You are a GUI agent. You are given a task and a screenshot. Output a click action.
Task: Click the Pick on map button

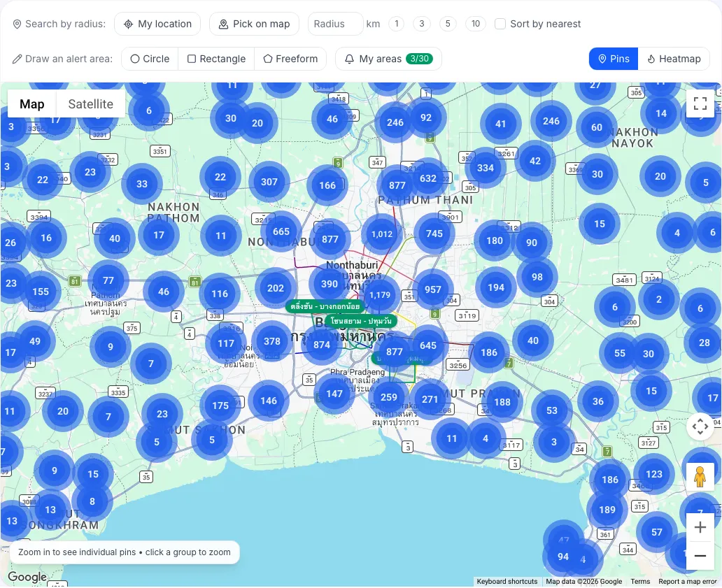[x=254, y=24]
